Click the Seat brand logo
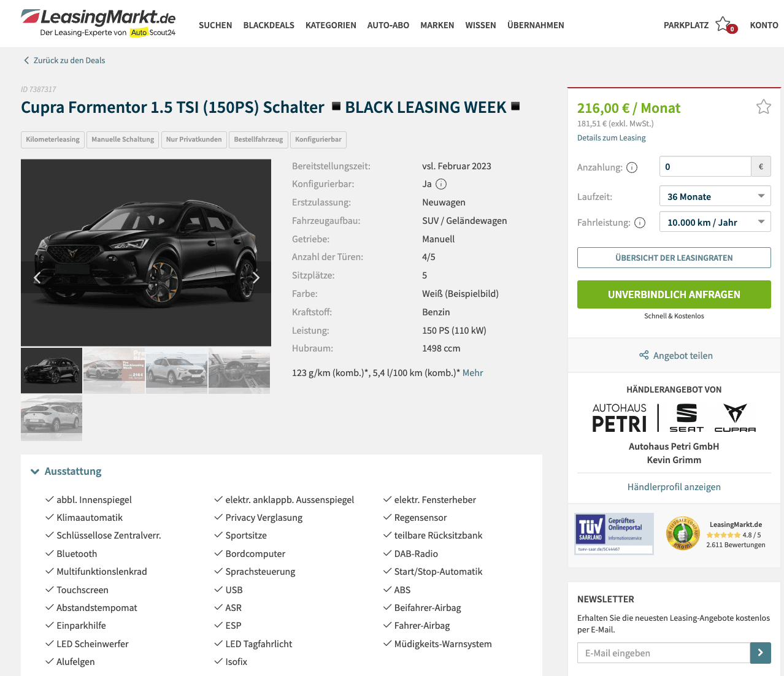784x676 pixels. click(686, 418)
